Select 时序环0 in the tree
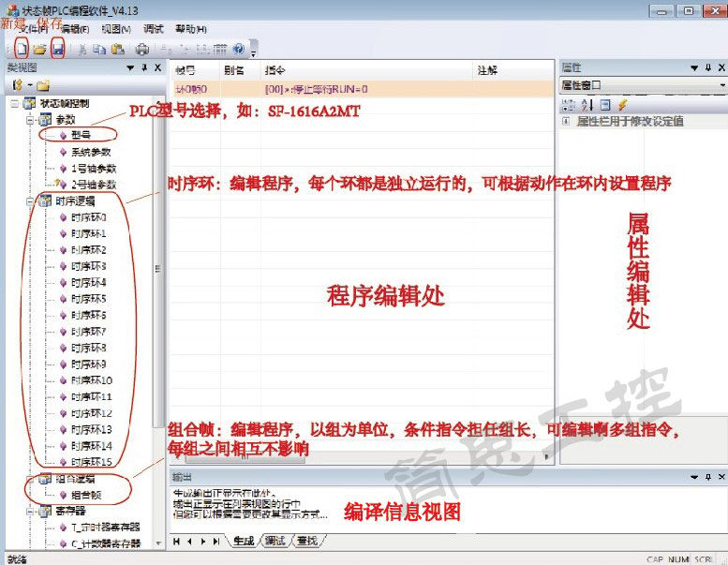 [x=89, y=217]
